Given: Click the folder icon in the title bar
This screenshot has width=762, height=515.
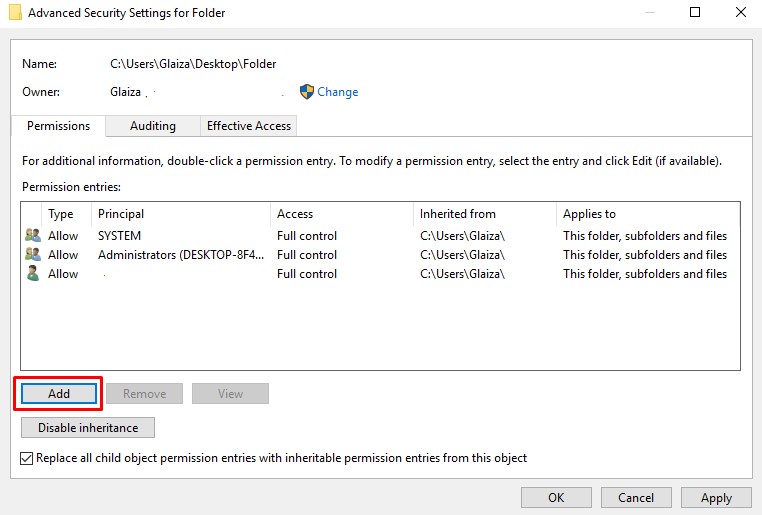Looking at the screenshot, I should click(x=15, y=13).
